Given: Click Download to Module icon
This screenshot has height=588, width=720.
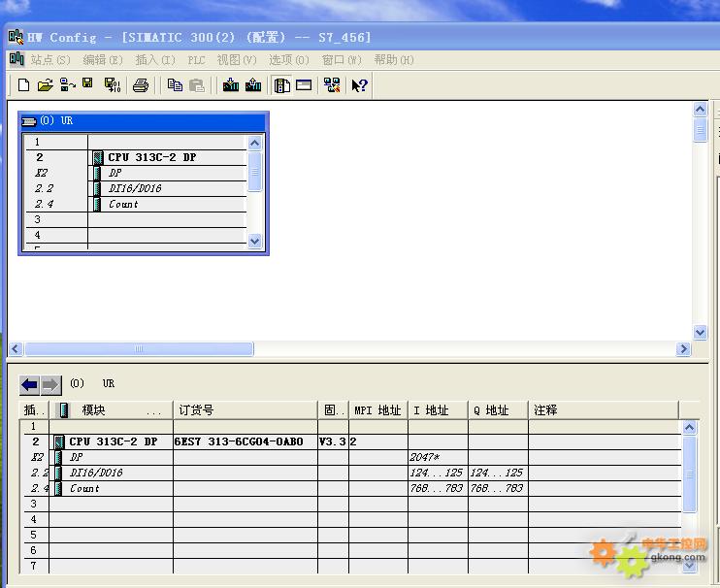Looking at the screenshot, I should tap(231, 85).
